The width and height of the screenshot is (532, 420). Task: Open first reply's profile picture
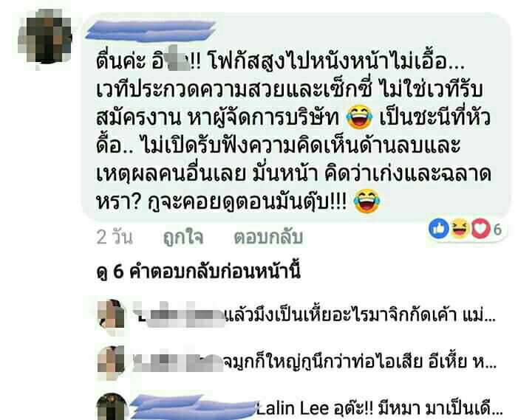click(x=111, y=317)
